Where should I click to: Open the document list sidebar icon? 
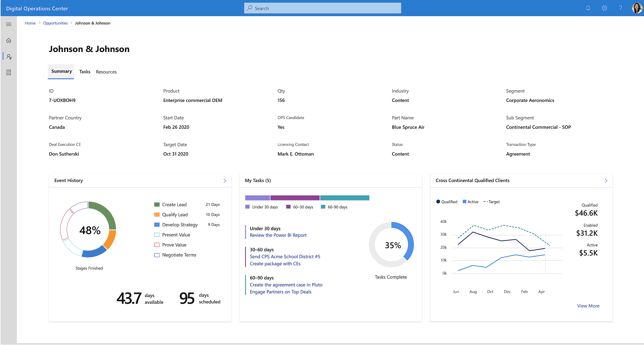[9, 72]
